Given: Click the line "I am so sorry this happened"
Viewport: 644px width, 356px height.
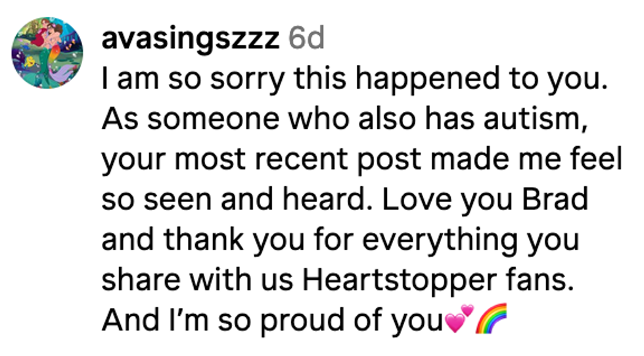Looking at the screenshot, I should coord(262,80).
